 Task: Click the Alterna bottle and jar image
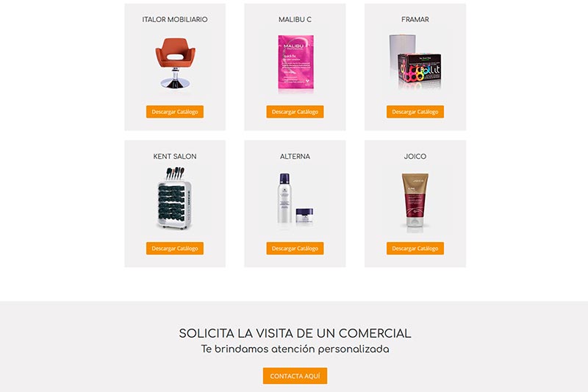(295, 199)
